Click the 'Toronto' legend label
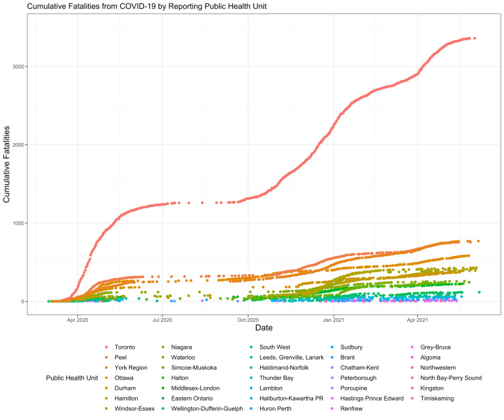 (x=125, y=347)
